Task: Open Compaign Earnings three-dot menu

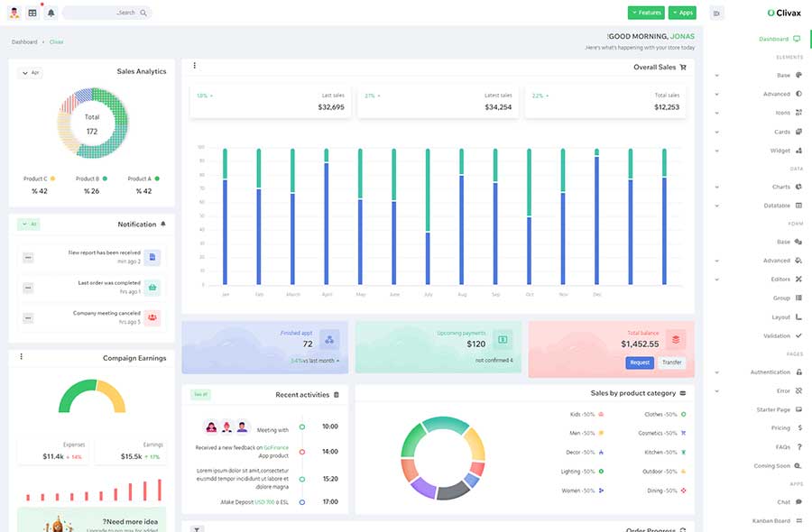Action: tap(22, 356)
